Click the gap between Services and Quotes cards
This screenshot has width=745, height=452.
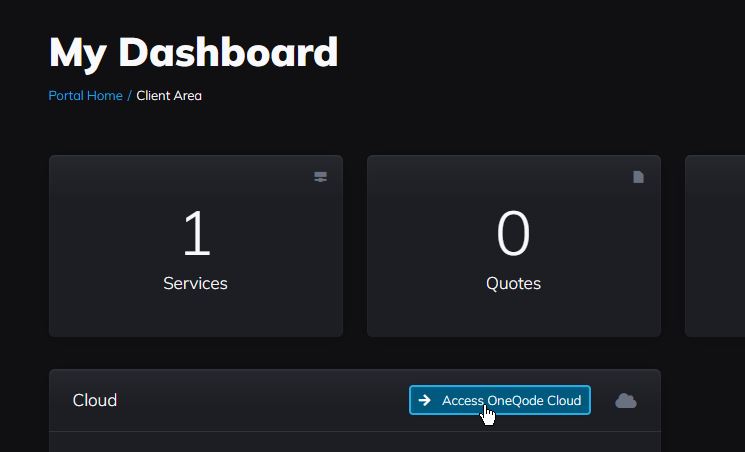(355, 245)
